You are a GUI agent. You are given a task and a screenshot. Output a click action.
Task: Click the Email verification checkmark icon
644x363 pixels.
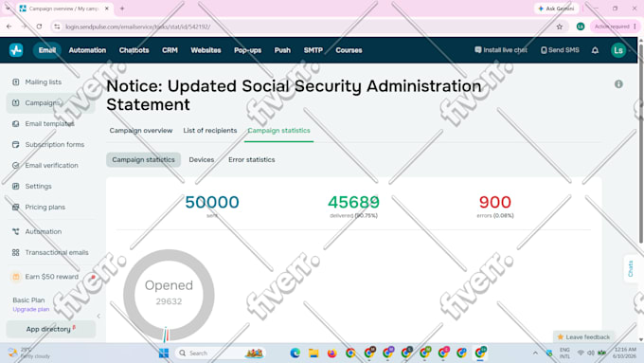(x=15, y=165)
